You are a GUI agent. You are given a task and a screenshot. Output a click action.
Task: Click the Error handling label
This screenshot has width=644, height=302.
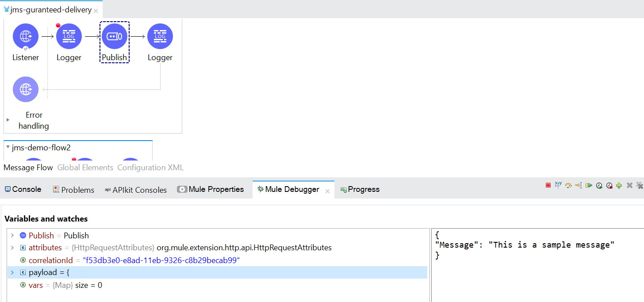click(x=34, y=120)
